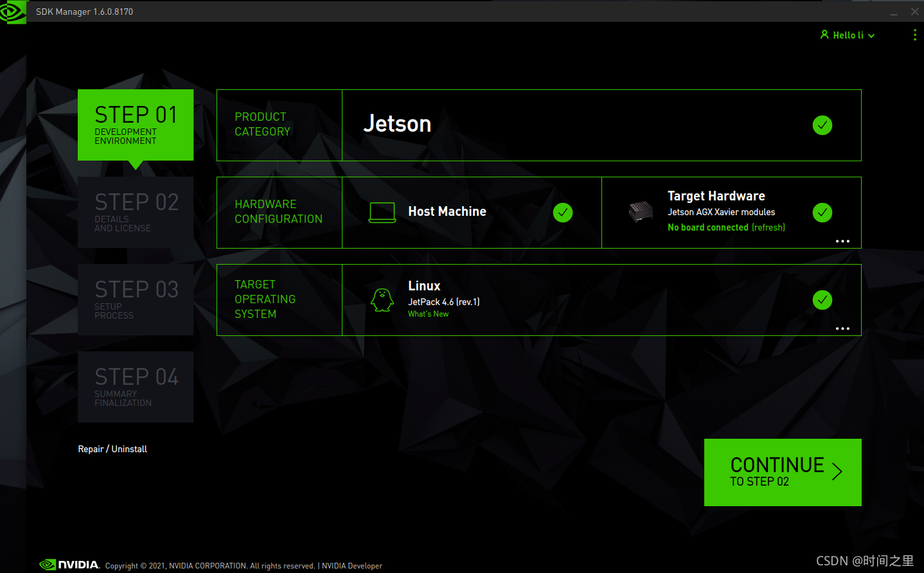The image size is (924, 573).
Task: Click the refresh link for board connection
Action: (x=769, y=227)
